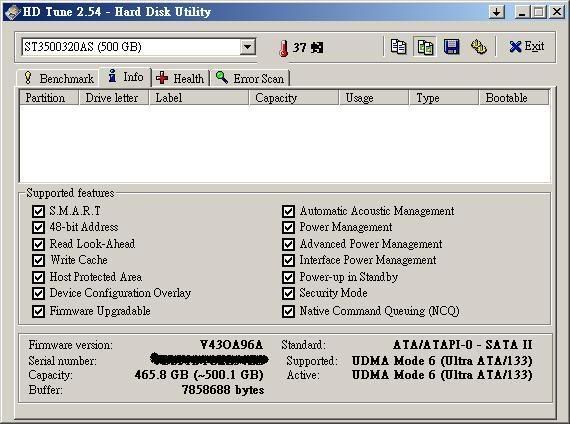570x424 pixels.
Task: Toggle the Power-up in Standby checkbox
Action: coord(288,277)
